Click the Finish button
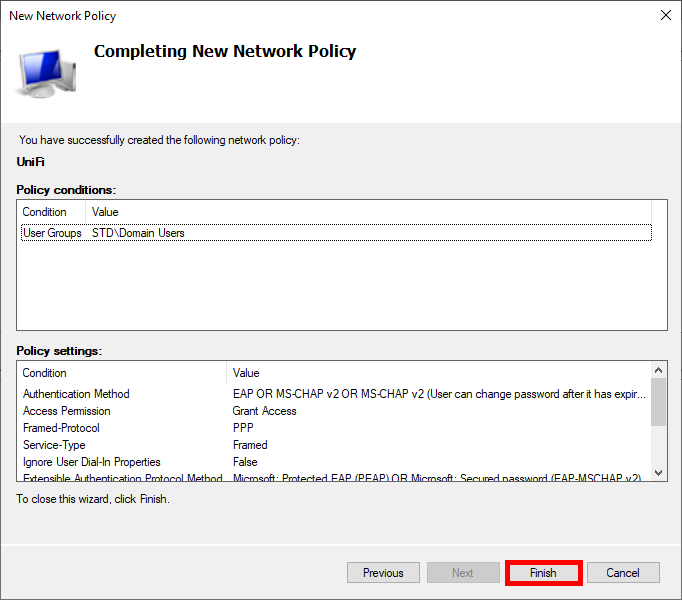682x600 pixels. [x=543, y=573]
